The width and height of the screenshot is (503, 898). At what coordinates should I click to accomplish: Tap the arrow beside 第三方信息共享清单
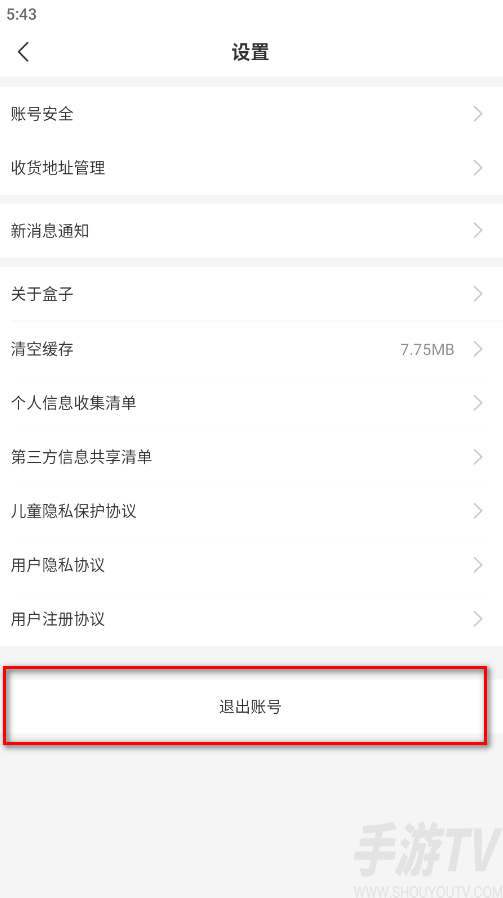(x=478, y=456)
